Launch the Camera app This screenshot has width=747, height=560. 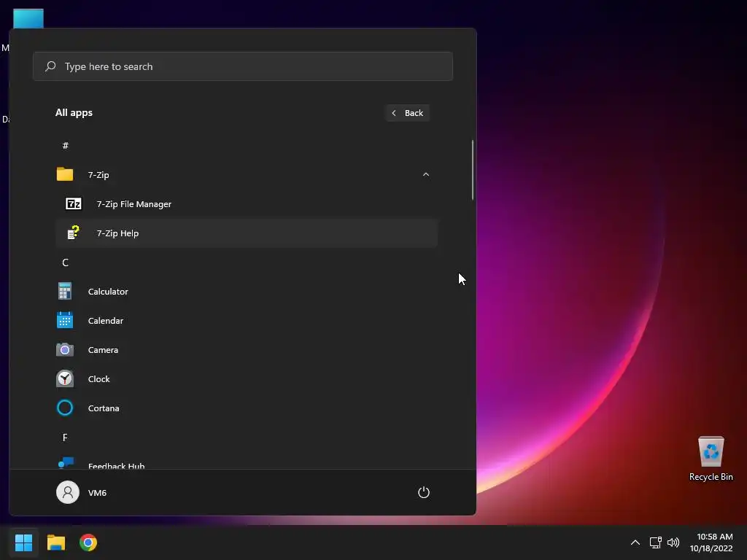coord(247,349)
